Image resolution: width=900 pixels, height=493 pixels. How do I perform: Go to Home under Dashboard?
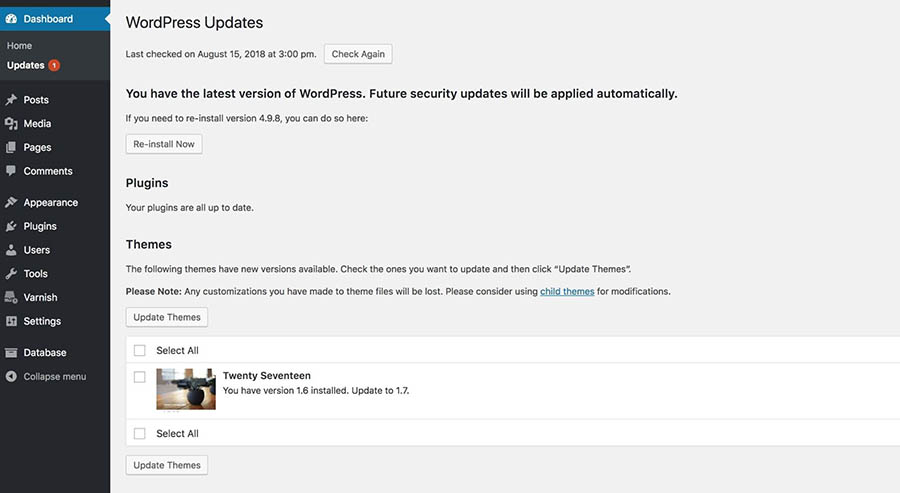click(x=20, y=45)
